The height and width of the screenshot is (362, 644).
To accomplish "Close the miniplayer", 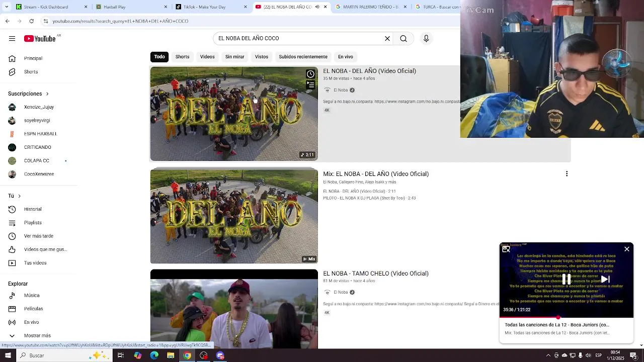I will 627,249.
